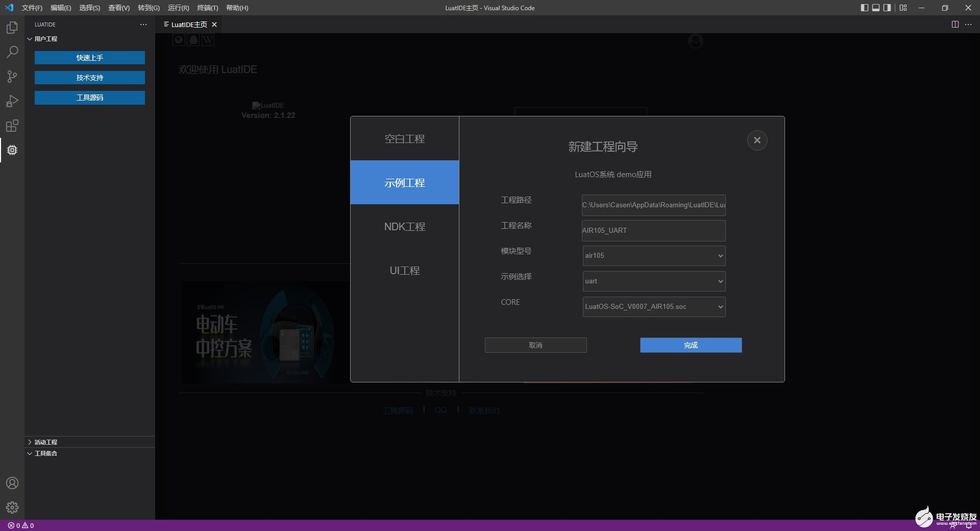
Task: Open editor more actions ellipsis
Action: pos(968,25)
